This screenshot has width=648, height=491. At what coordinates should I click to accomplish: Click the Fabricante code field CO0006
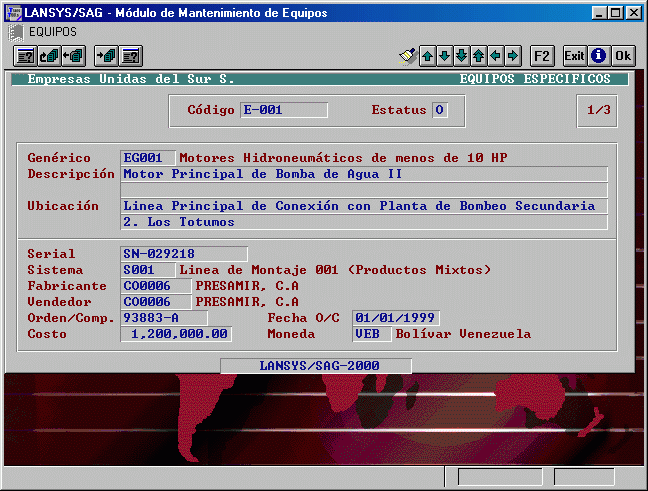156,286
